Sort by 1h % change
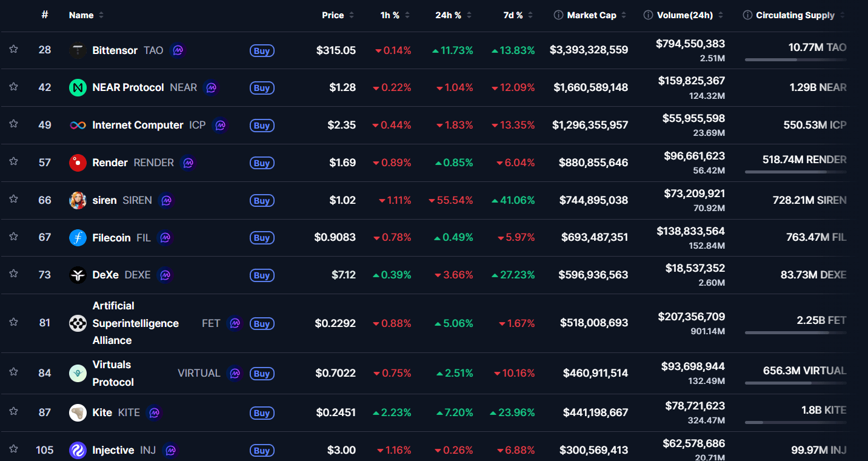Image resolution: width=868 pixels, height=461 pixels. (395, 15)
